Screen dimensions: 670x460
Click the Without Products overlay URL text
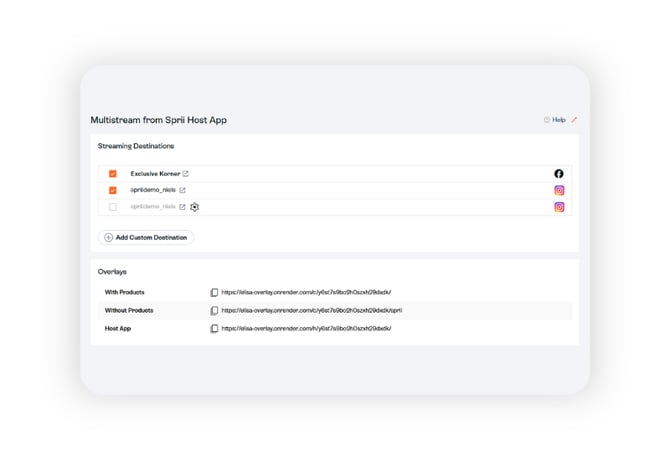click(x=311, y=311)
